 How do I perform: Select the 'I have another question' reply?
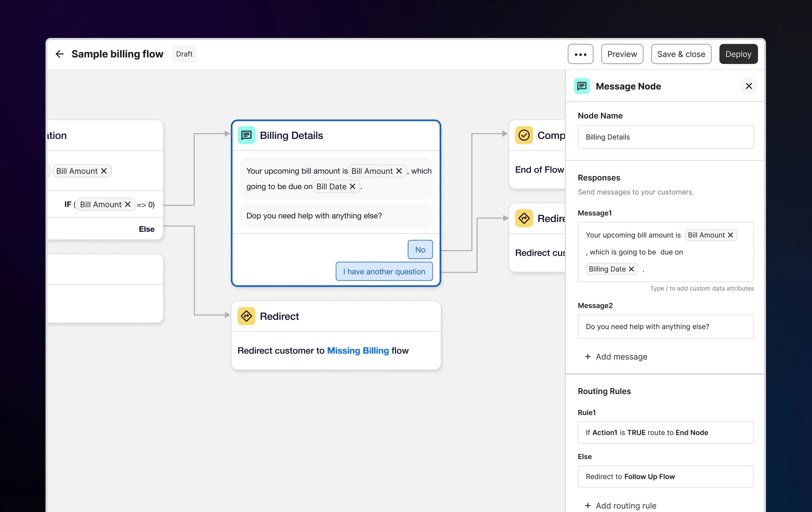tap(384, 271)
